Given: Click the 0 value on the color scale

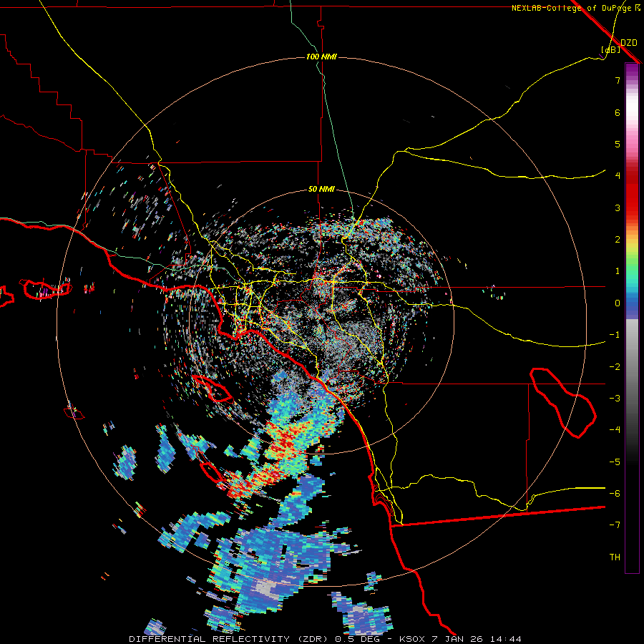Looking at the screenshot, I should coord(618,303).
